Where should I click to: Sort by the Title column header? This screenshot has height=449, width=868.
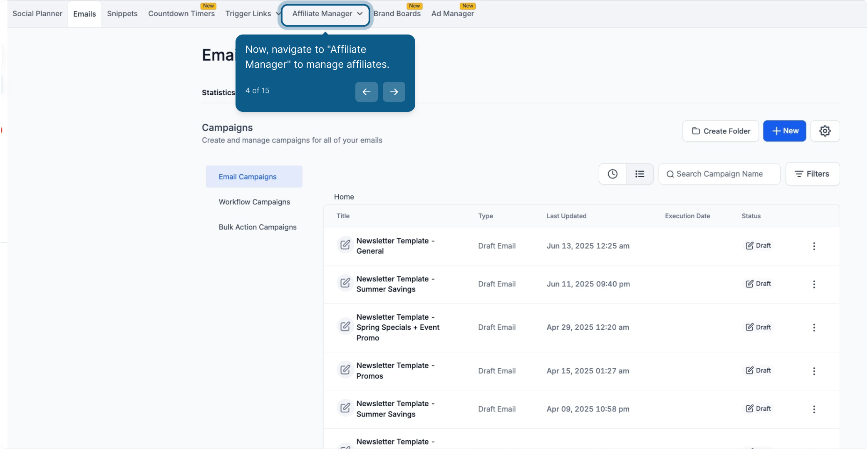point(343,216)
